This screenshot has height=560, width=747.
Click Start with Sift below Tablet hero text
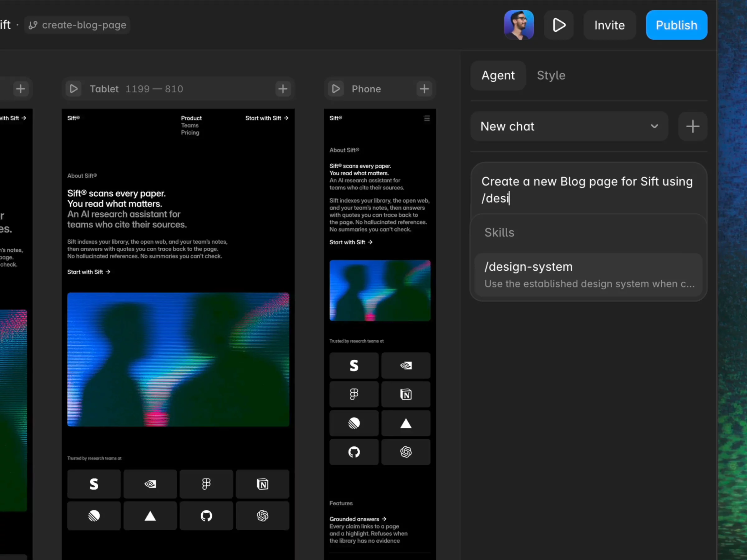coord(89,272)
